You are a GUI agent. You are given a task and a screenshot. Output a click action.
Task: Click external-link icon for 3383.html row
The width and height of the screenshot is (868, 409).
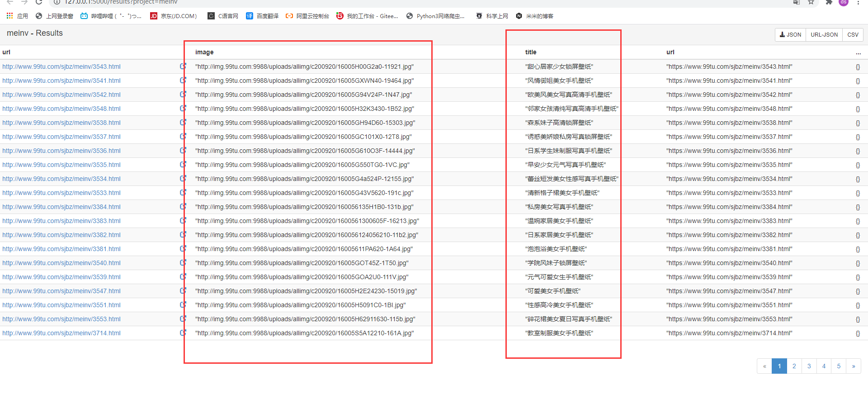coord(183,220)
